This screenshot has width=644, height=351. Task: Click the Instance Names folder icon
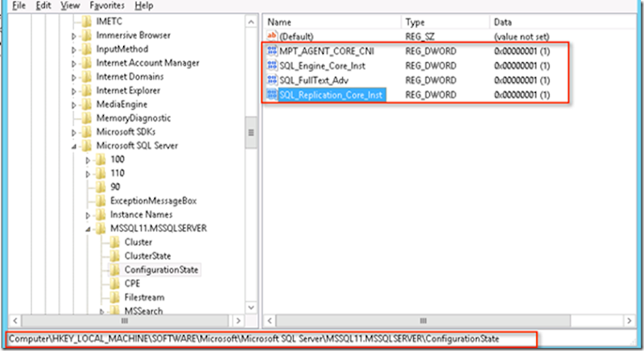pyautogui.click(x=101, y=215)
